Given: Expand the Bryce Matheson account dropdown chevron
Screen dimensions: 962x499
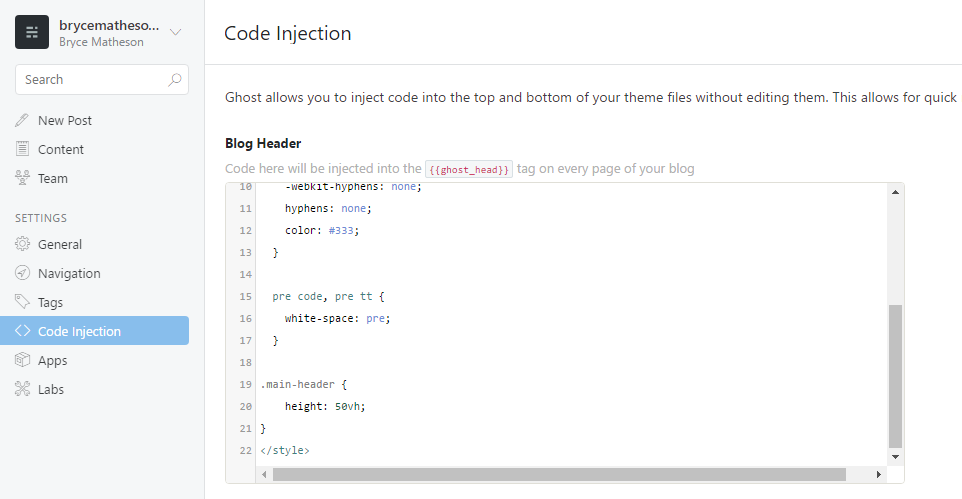Looking at the screenshot, I should [176, 32].
